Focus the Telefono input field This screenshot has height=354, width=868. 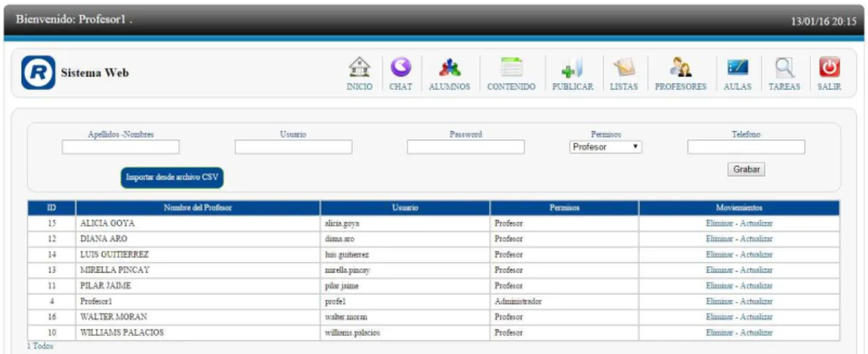tap(746, 147)
